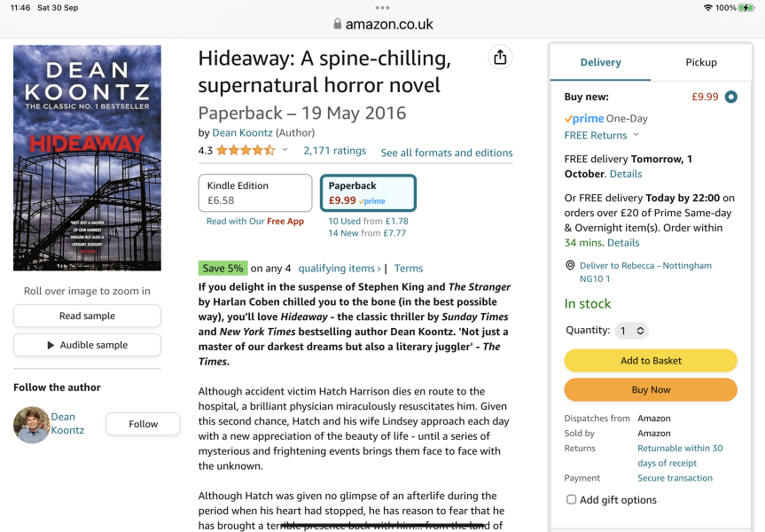The image size is (765, 532).
Task: Tap the padlock icon in address bar
Action: click(337, 25)
